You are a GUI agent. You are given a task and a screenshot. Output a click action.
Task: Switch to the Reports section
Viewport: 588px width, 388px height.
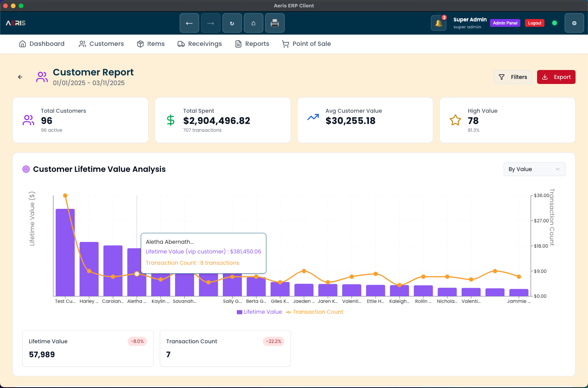(252, 44)
